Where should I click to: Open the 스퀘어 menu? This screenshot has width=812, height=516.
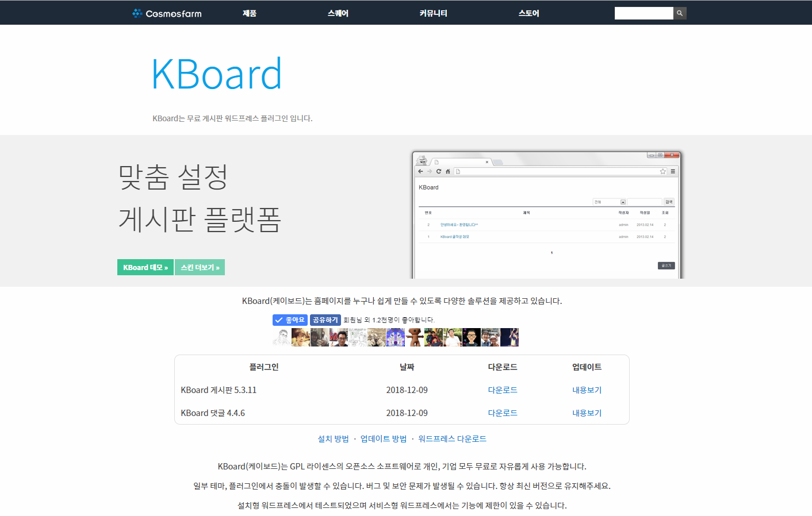pyautogui.click(x=338, y=13)
